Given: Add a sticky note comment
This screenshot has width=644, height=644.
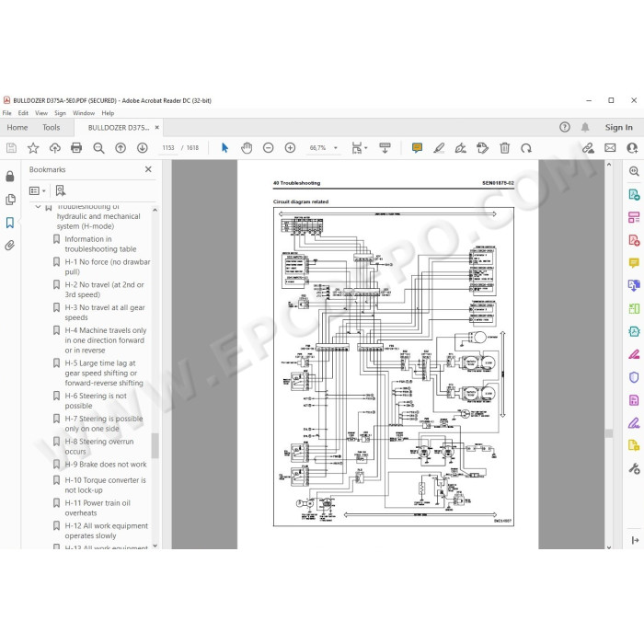Looking at the screenshot, I should point(417,148).
